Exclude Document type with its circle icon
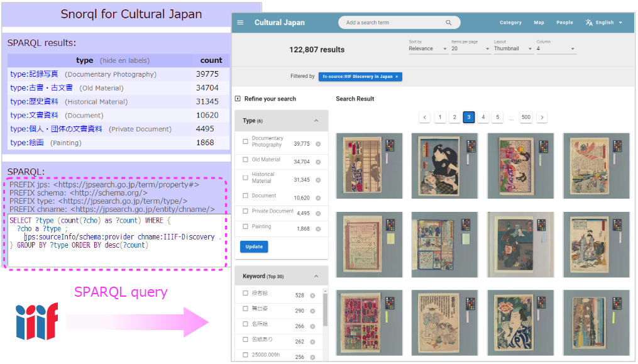 tap(318, 198)
